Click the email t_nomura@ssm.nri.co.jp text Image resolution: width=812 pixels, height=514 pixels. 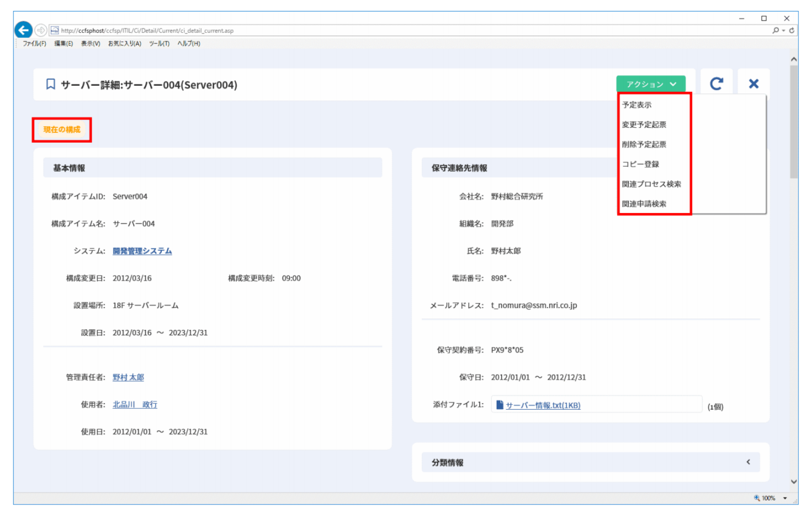pos(534,305)
